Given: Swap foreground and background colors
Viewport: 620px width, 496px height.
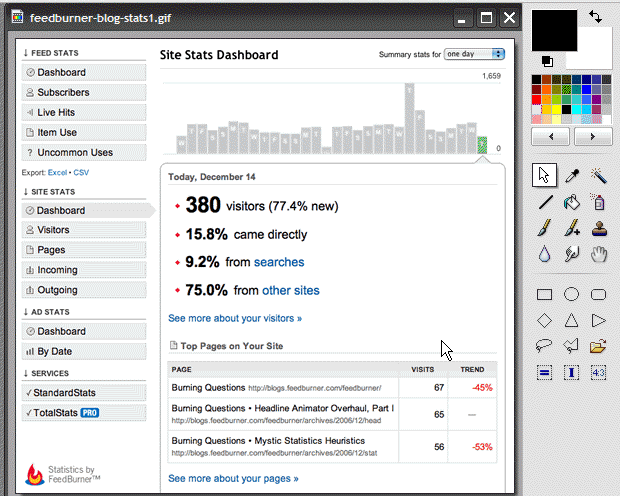Looking at the screenshot, I should [x=595, y=17].
